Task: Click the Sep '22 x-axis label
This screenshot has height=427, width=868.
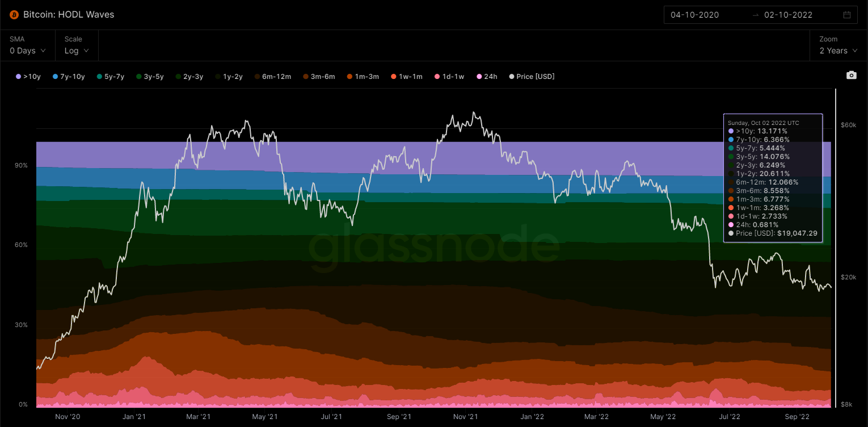Action: click(797, 417)
